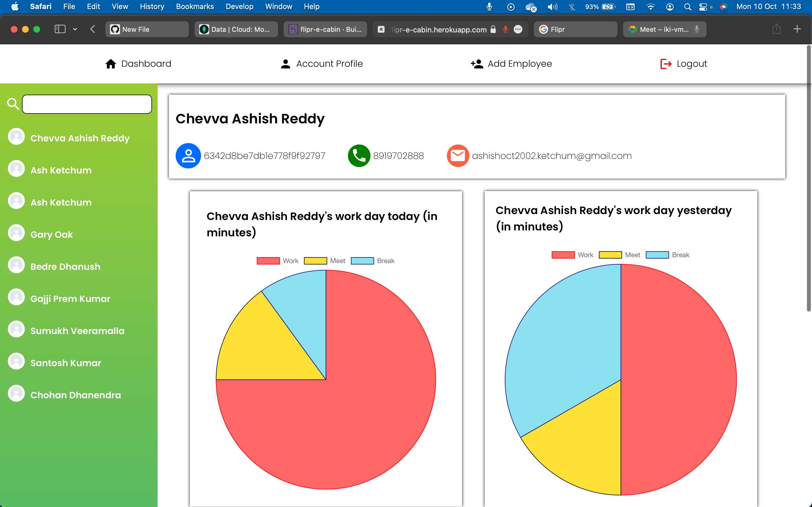
Task: Open the Dashboard home icon
Action: tap(111, 64)
